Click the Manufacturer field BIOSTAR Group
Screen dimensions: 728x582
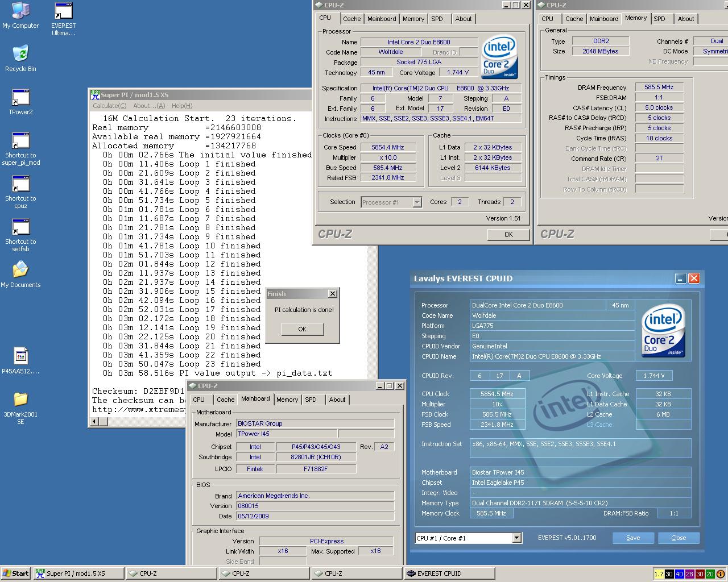(315, 423)
